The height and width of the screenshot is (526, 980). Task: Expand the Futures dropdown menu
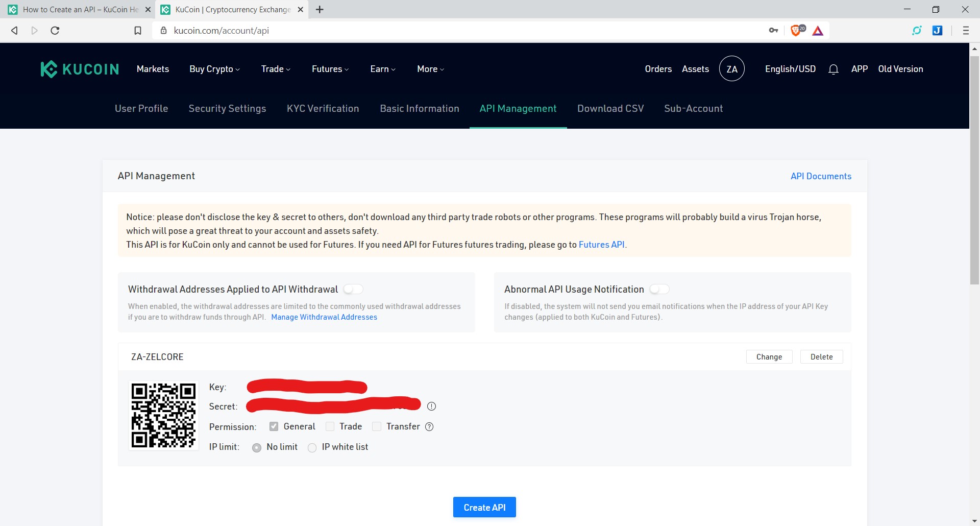[330, 69]
